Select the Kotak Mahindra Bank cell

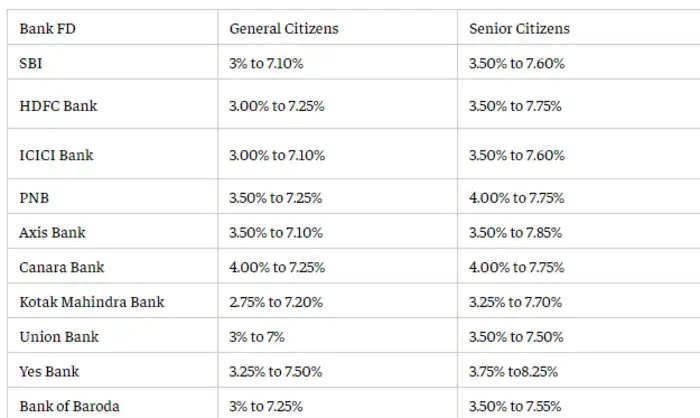click(x=91, y=302)
